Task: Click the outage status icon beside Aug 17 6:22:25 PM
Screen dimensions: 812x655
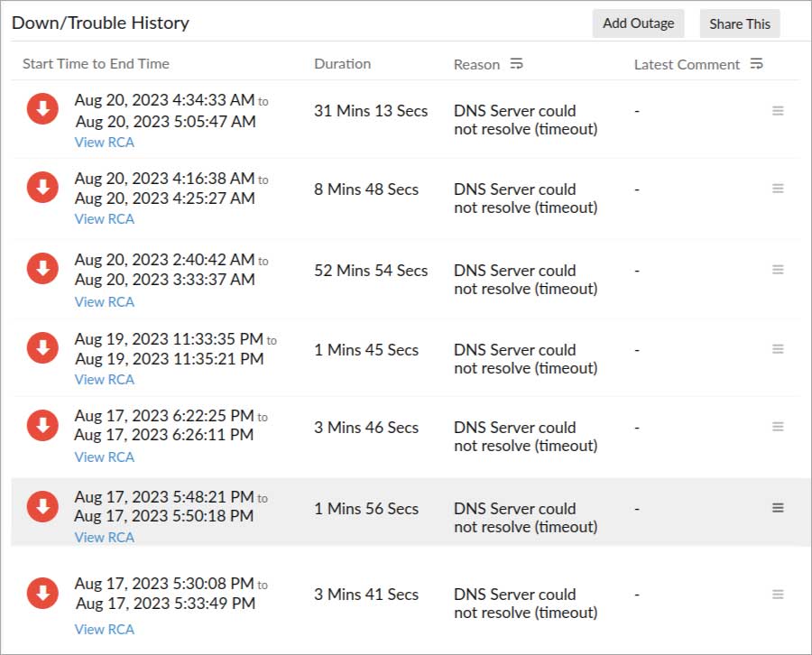Action: [42, 426]
